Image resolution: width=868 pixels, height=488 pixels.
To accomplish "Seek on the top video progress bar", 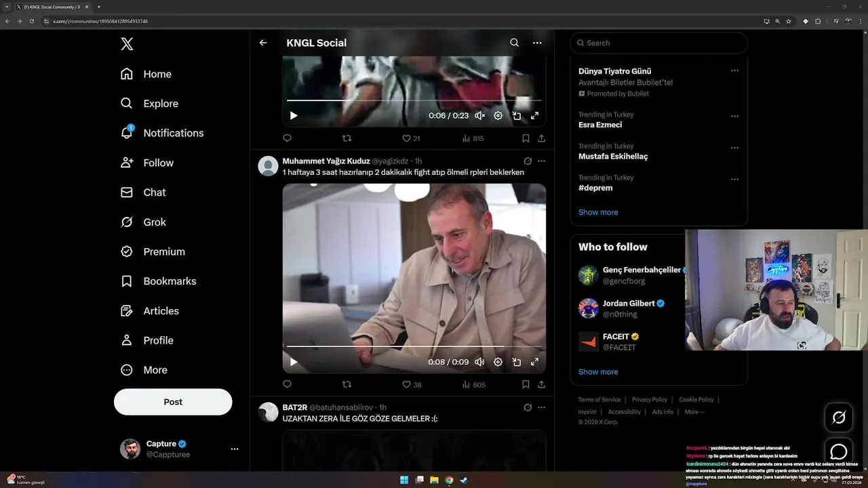I will point(414,100).
